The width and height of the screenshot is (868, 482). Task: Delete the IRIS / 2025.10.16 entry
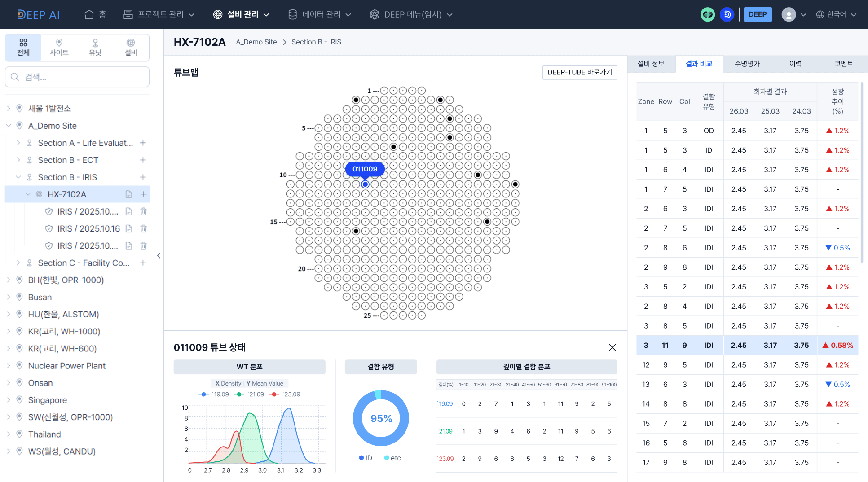tap(143, 228)
